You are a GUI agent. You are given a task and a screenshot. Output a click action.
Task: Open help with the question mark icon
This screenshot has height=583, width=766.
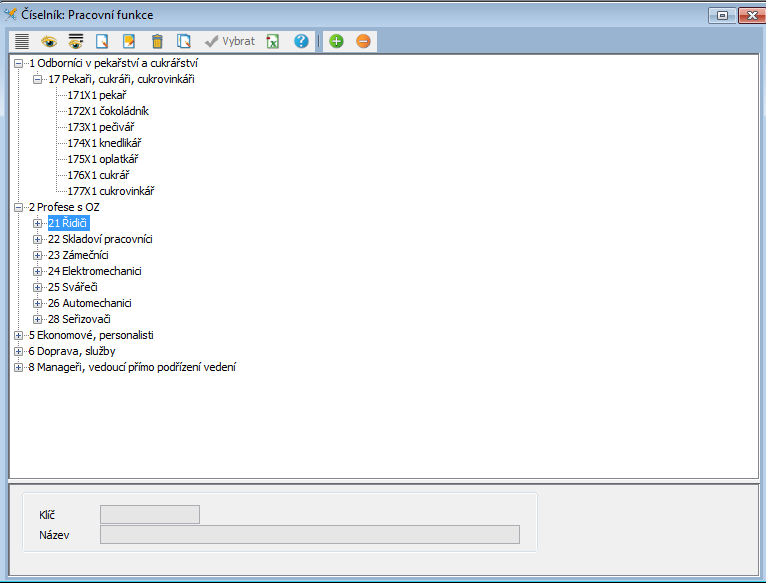(x=301, y=41)
